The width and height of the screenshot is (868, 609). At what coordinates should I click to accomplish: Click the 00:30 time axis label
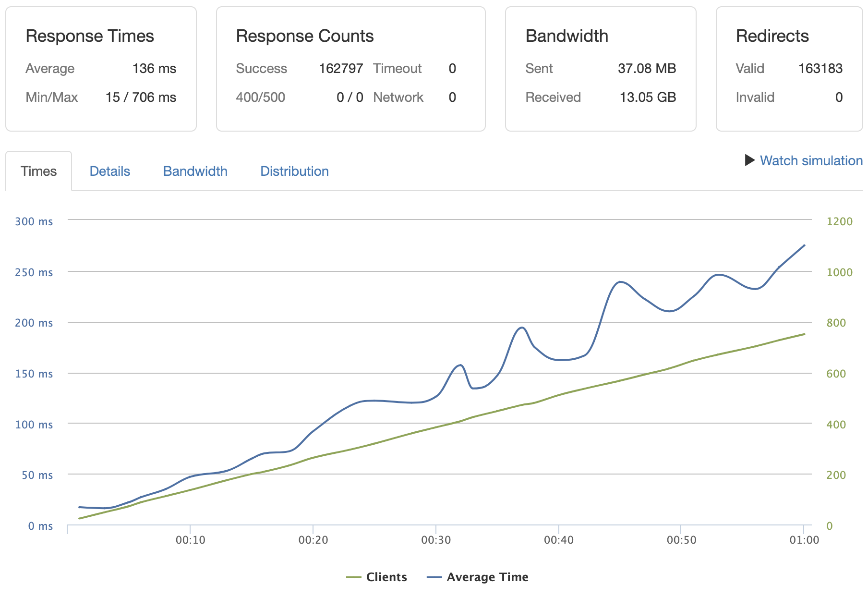pos(436,540)
